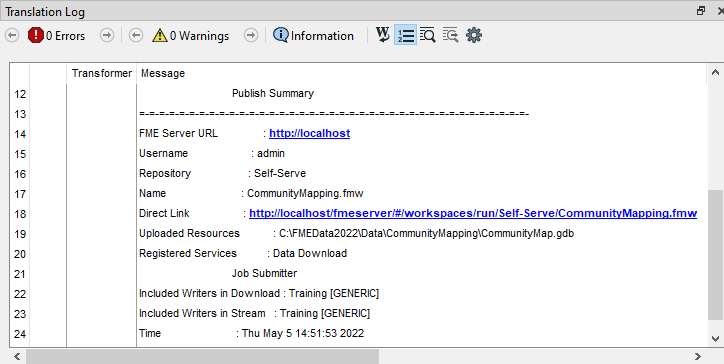The width and height of the screenshot is (724, 364).
Task: Toggle word wrap in log
Action: (x=383, y=35)
